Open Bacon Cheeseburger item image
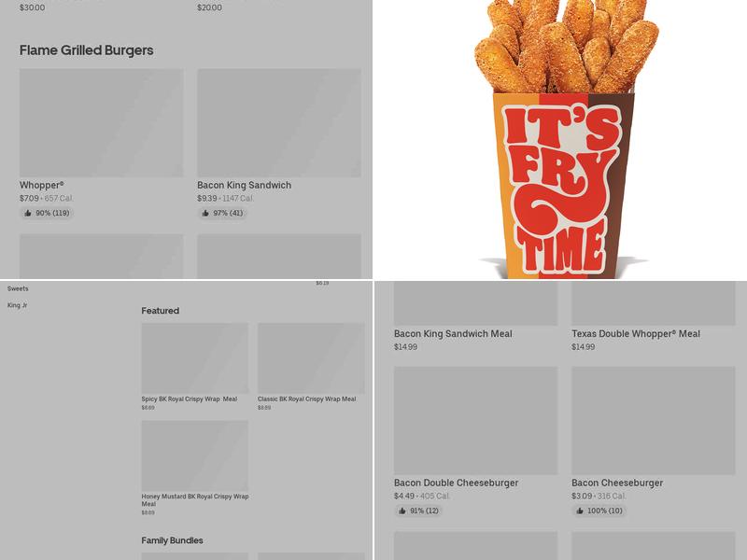The width and height of the screenshot is (747, 560). click(x=653, y=421)
